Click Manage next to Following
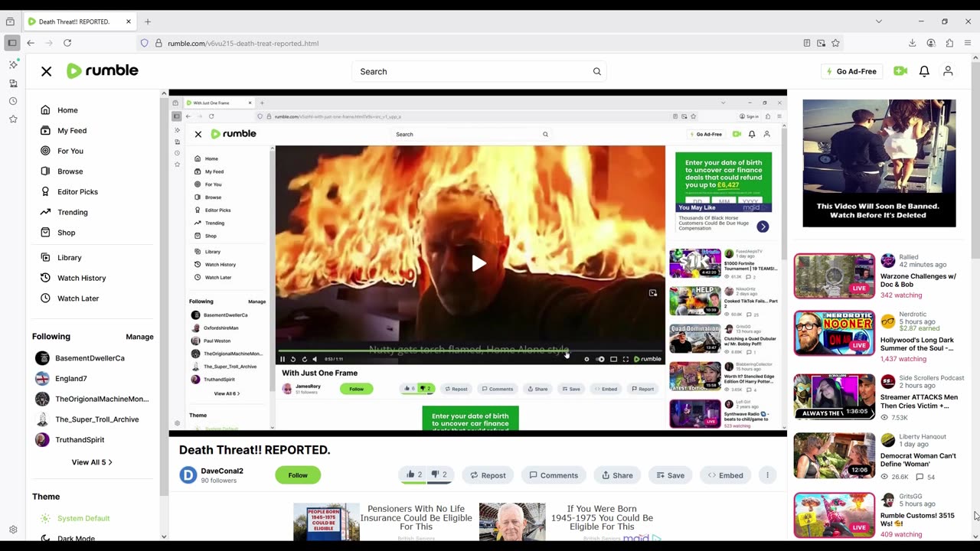 (x=139, y=337)
